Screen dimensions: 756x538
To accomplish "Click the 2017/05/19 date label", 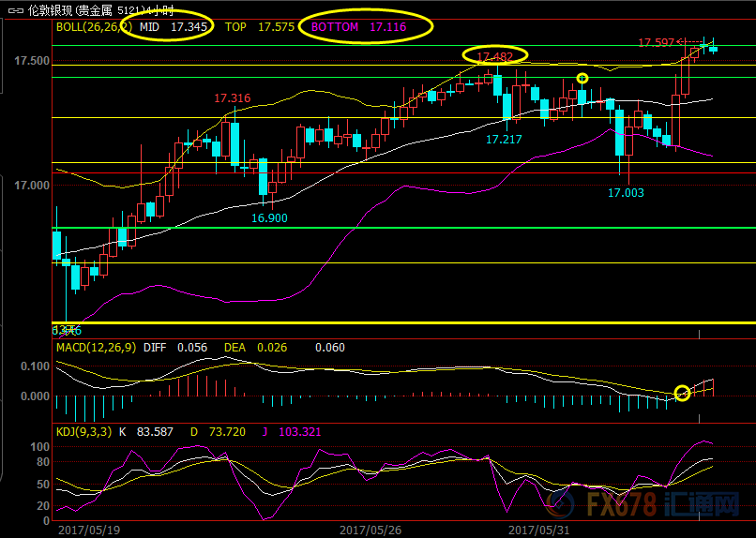I will pyautogui.click(x=89, y=530).
